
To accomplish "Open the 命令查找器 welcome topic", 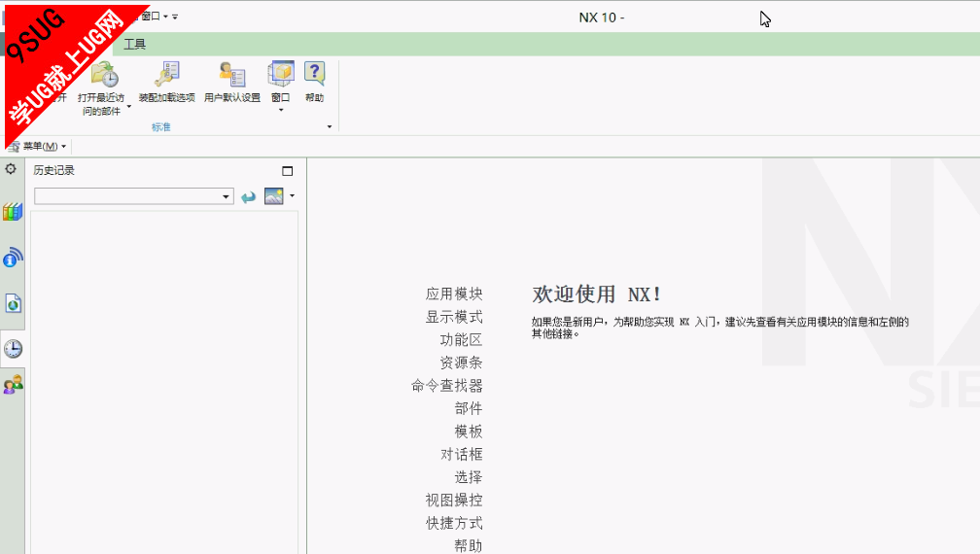I will tap(447, 385).
